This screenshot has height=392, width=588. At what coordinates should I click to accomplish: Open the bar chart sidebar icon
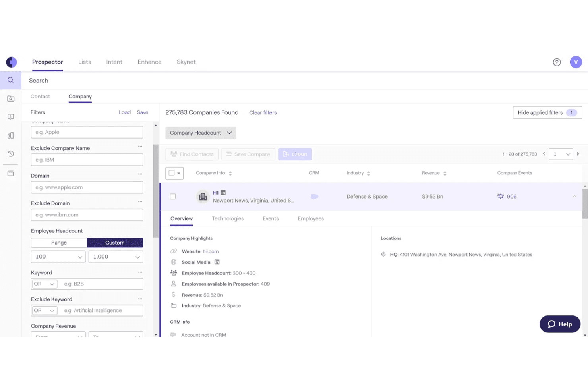tap(11, 135)
